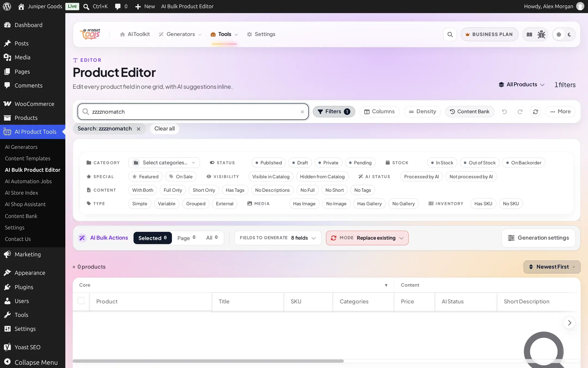Screen dimensions: 588x368
Task: Toggle the Published status filter
Action: click(x=268, y=163)
